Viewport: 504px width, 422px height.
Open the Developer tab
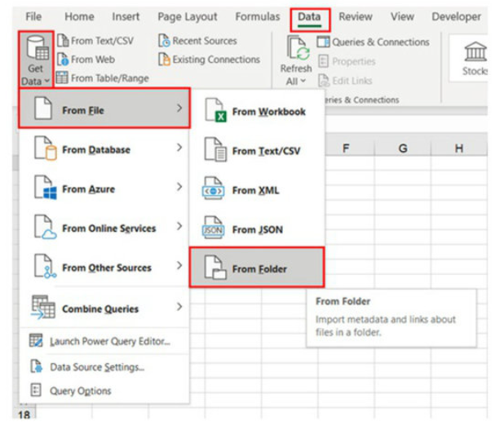click(x=457, y=16)
